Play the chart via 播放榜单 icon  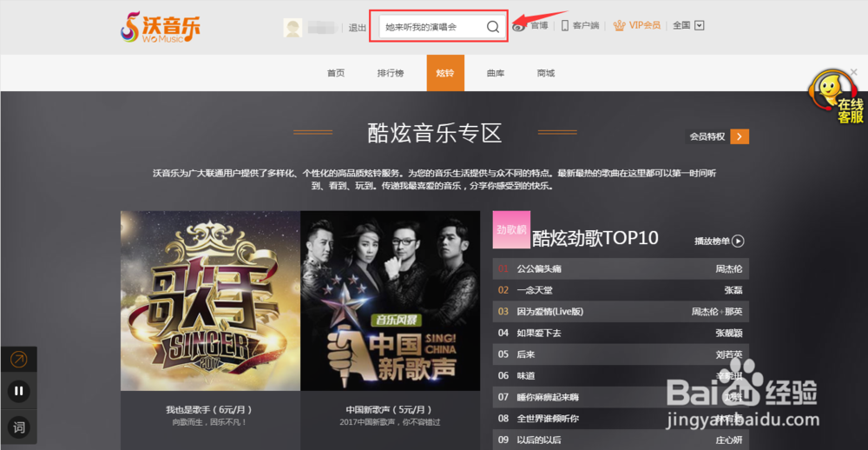[738, 242]
